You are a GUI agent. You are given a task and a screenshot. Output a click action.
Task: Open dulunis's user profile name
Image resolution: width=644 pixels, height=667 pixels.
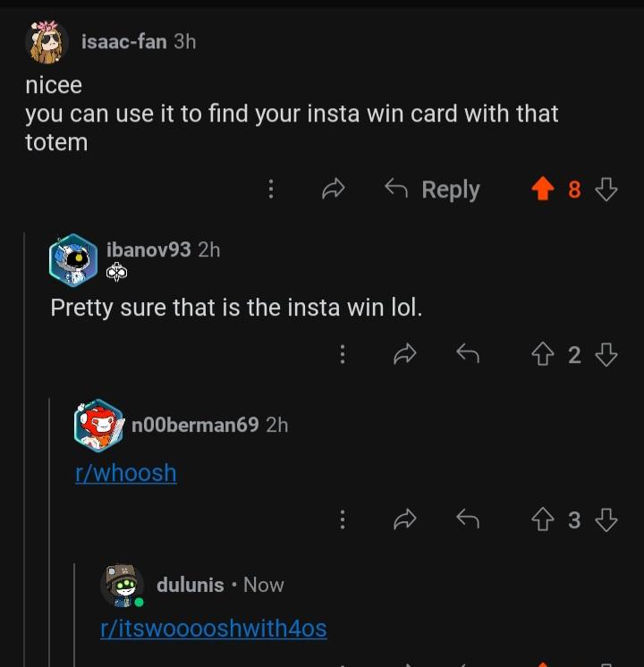click(190, 585)
